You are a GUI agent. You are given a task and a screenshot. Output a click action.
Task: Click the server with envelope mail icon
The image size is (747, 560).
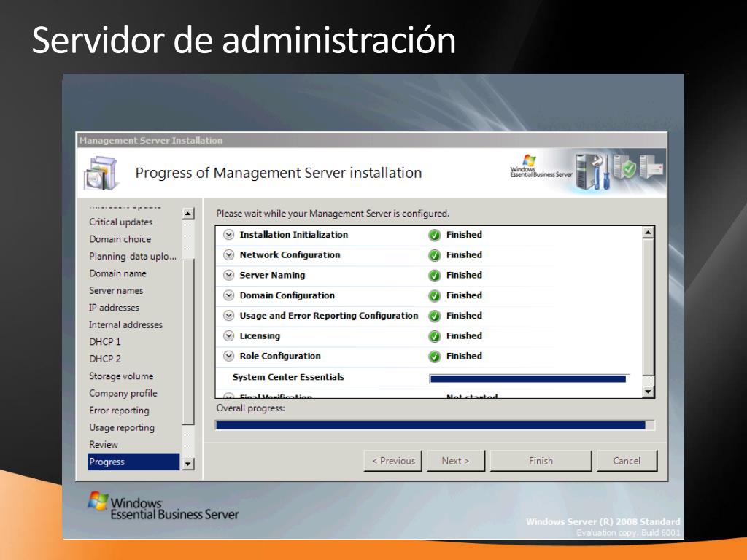point(651,167)
